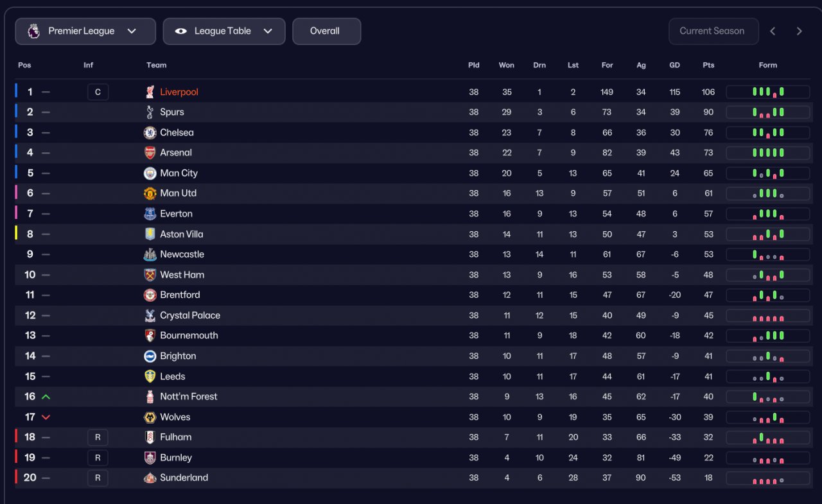Click the Man Utd club crest
Viewport: 822px width, 504px height.
coord(150,193)
